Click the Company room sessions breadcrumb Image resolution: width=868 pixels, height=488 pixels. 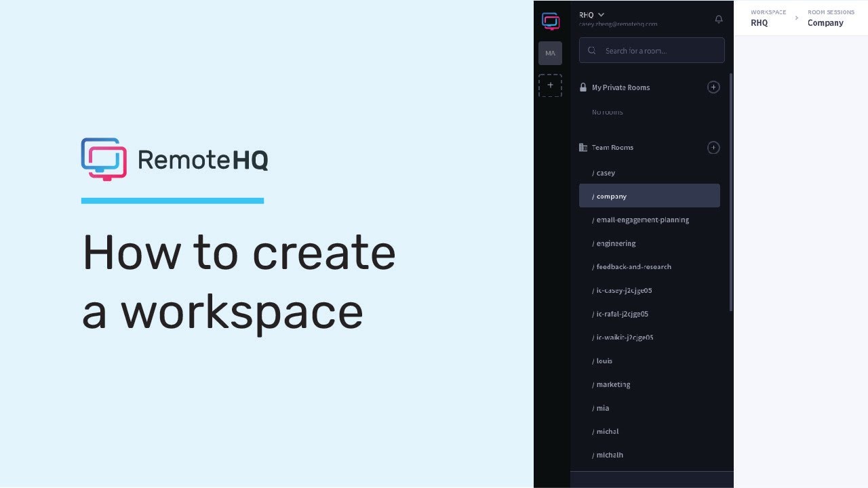825,23
